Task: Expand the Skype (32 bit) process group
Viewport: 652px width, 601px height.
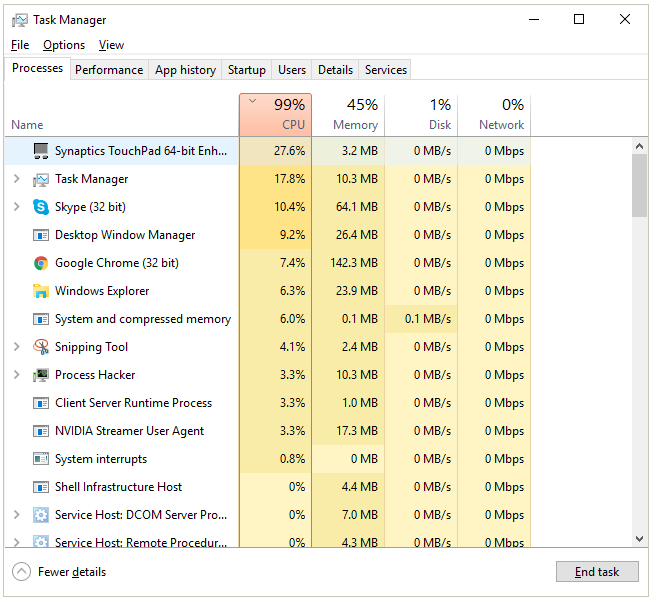Action: (x=17, y=207)
